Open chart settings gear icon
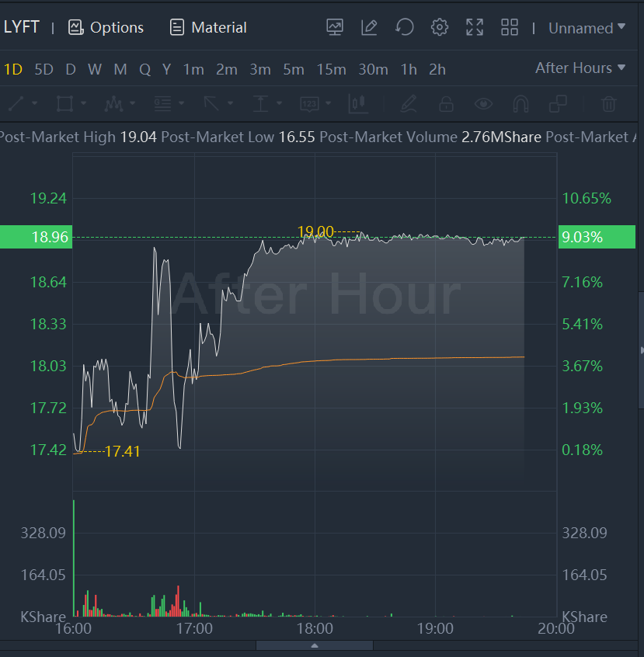This screenshot has width=644, height=657. point(440,28)
